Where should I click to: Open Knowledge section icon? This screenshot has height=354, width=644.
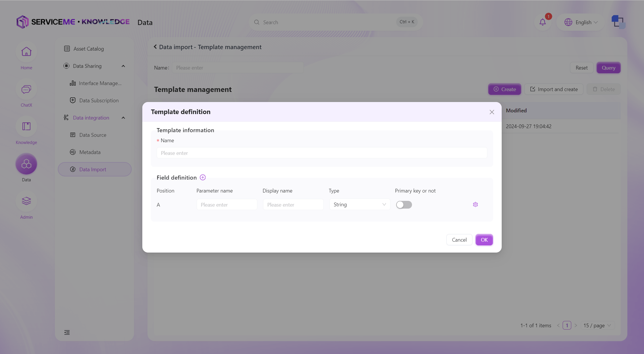(x=26, y=127)
